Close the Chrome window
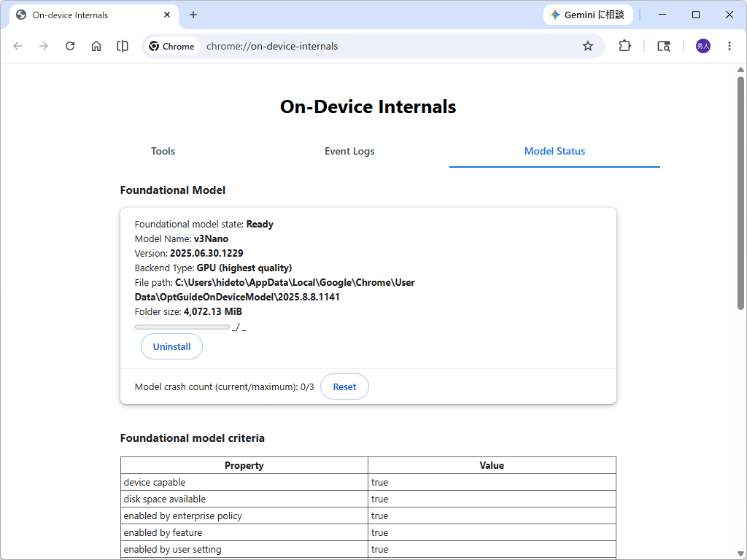Screen dimensions: 747x560 (x=729, y=15)
